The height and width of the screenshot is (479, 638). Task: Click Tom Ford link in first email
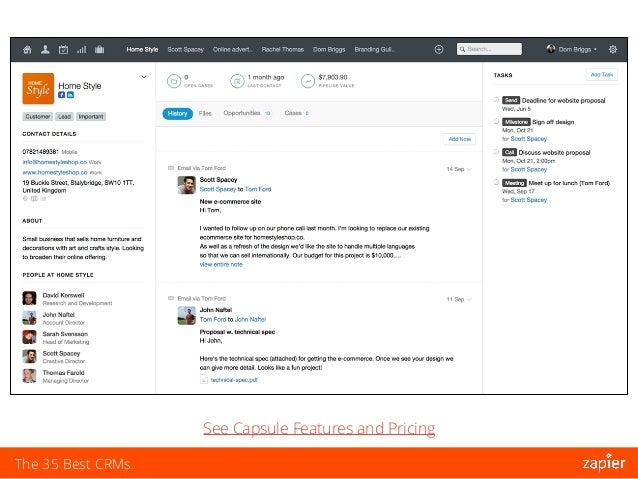point(258,189)
